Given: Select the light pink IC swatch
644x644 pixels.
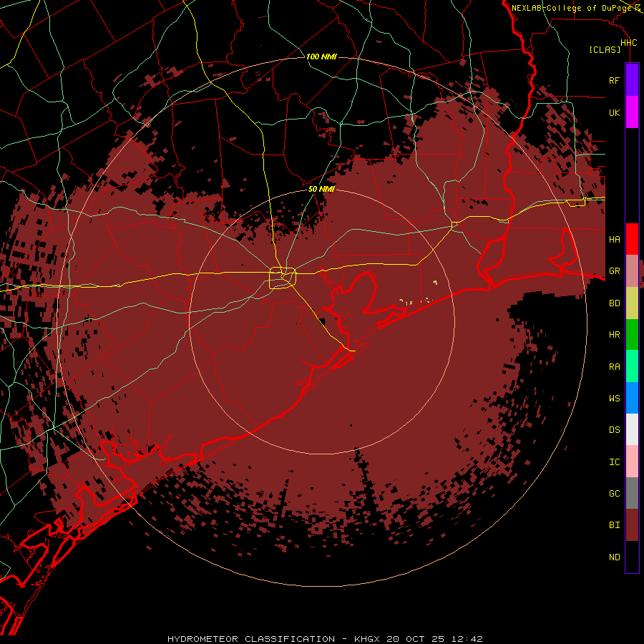Looking at the screenshot, I should pos(632,462).
